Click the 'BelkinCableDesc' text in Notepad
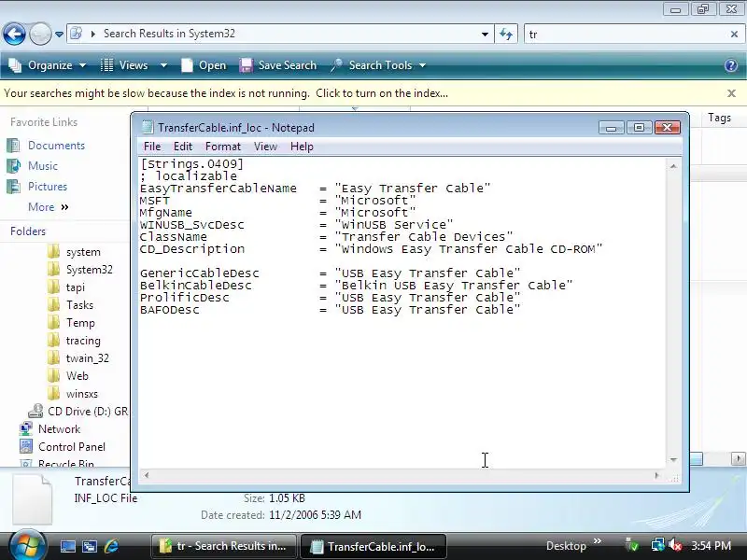The image size is (747, 560). pyautogui.click(x=196, y=286)
